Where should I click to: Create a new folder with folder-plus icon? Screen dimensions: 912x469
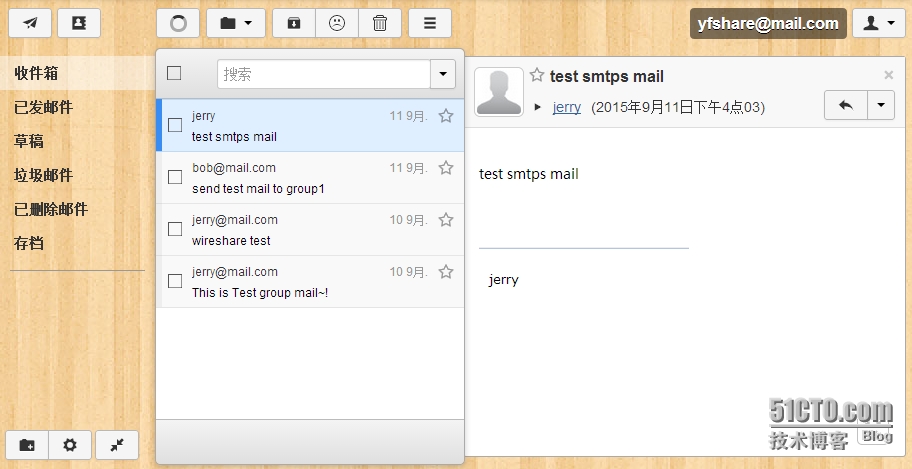[x=27, y=445]
